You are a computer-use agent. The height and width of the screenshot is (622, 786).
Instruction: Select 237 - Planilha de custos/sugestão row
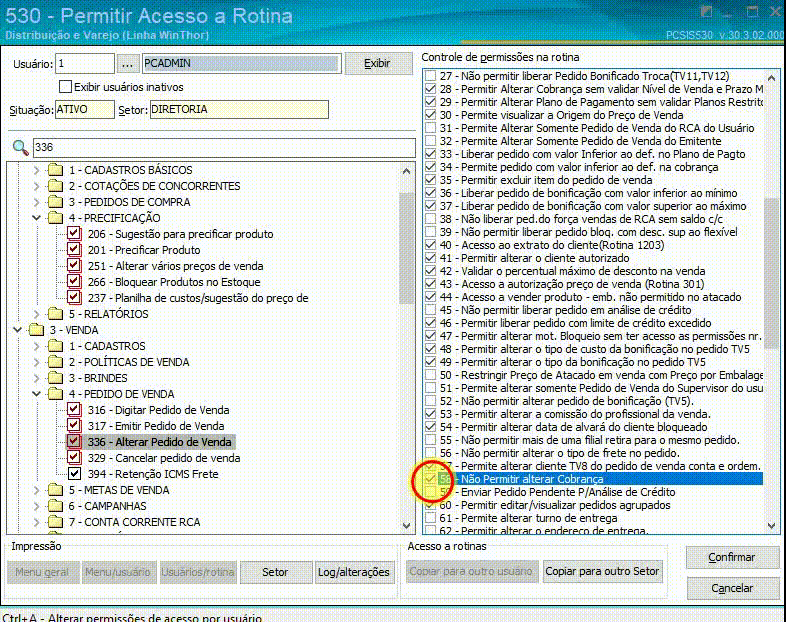[198, 298]
